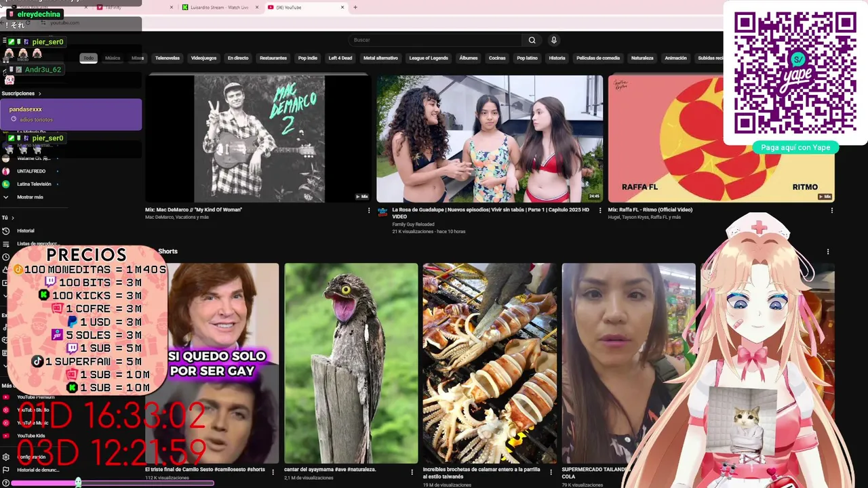Click the YouTube search magnifier button

point(532,40)
